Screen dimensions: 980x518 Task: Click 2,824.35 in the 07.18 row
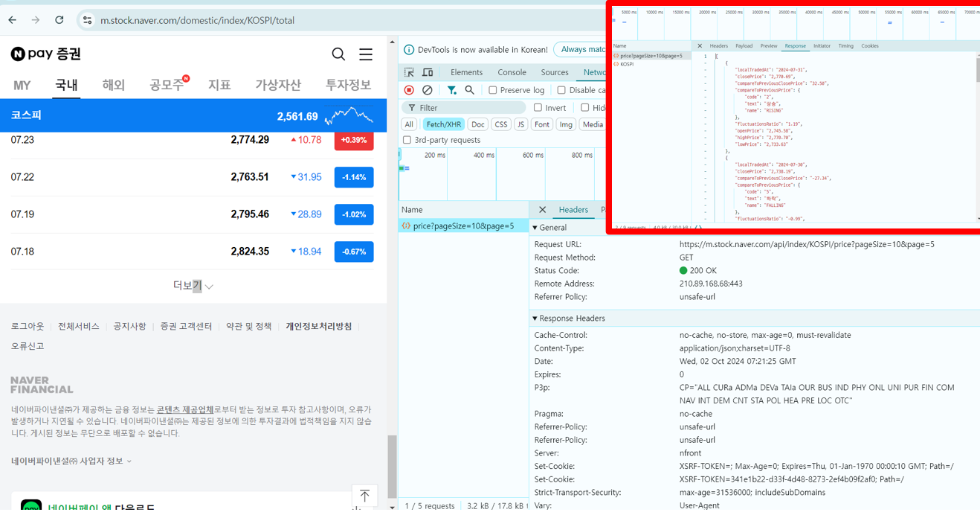pyautogui.click(x=250, y=252)
